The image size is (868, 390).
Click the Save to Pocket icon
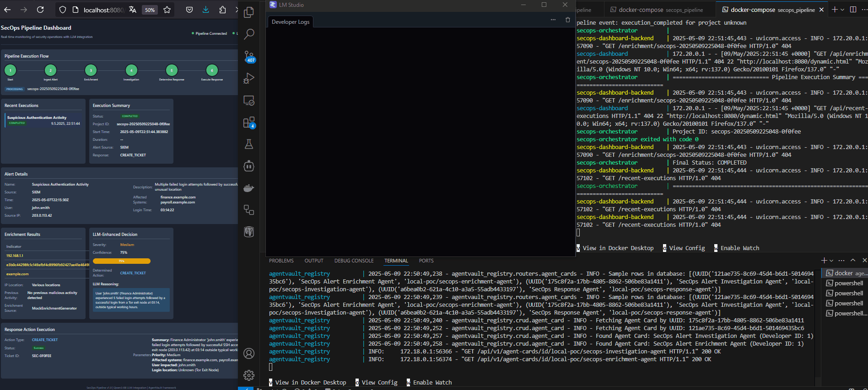click(x=189, y=10)
